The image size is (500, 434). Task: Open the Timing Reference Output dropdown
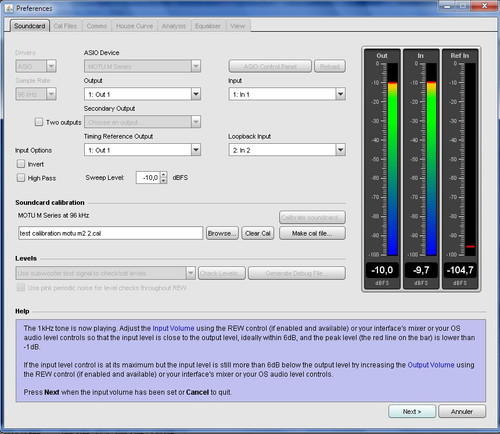[142, 150]
